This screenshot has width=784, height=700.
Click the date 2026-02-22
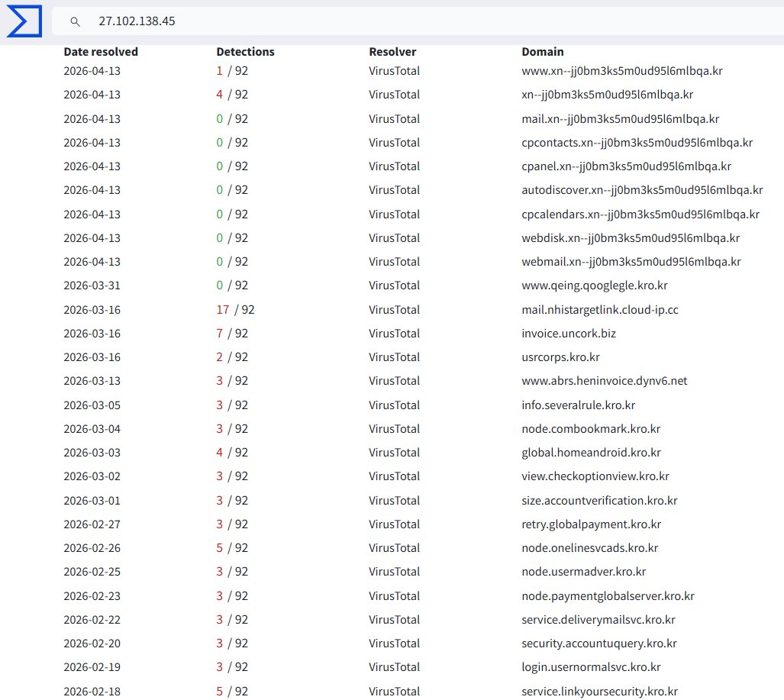(92, 620)
